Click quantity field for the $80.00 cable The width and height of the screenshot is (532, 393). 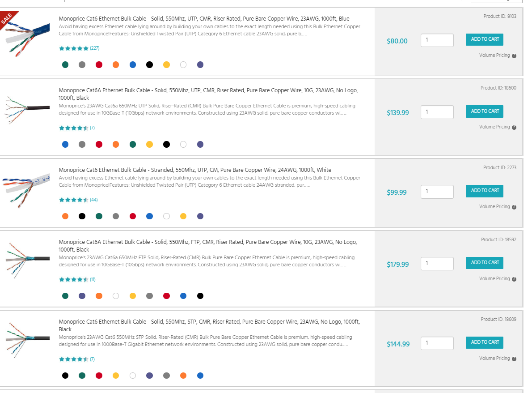(x=437, y=40)
